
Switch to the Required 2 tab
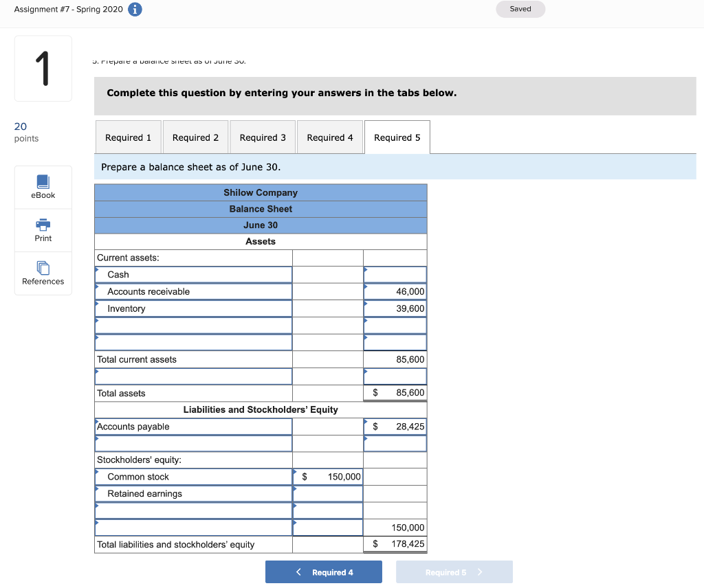click(x=195, y=137)
